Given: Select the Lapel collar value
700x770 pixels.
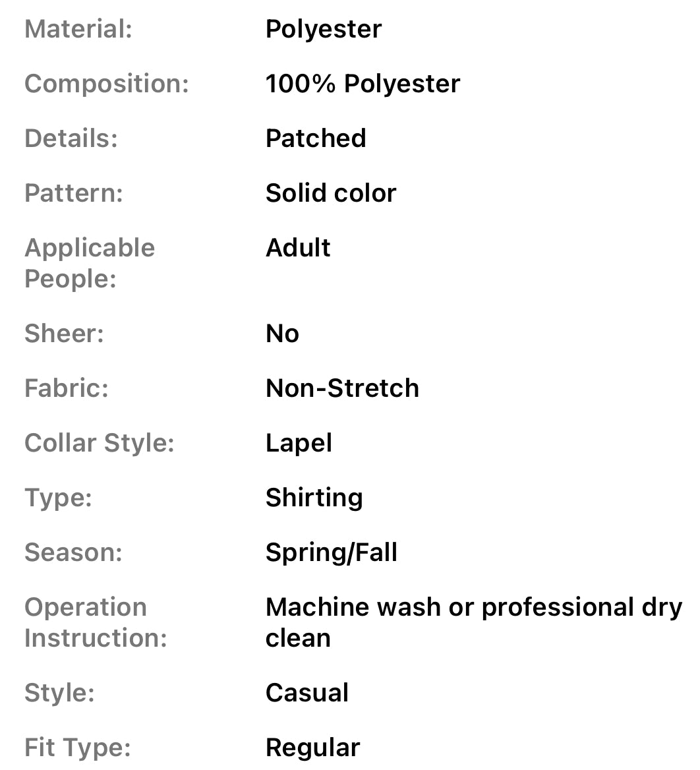Looking at the screenshot, I should (299, 444).
